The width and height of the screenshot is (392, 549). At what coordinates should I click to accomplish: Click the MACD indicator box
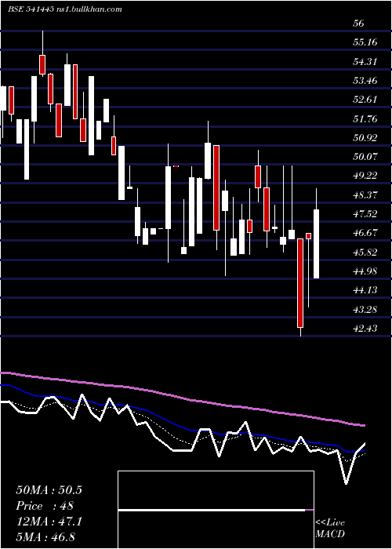click(216, 510)
